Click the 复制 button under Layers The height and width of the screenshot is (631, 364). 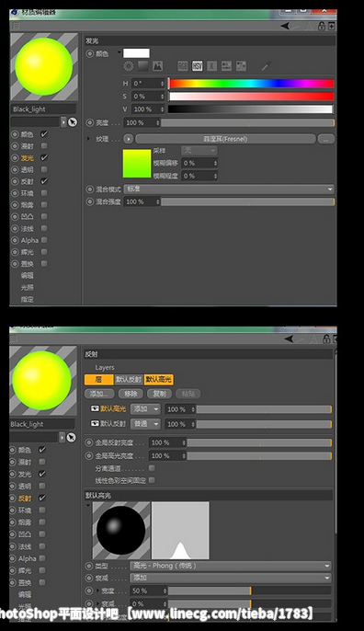tap(160, 394)
